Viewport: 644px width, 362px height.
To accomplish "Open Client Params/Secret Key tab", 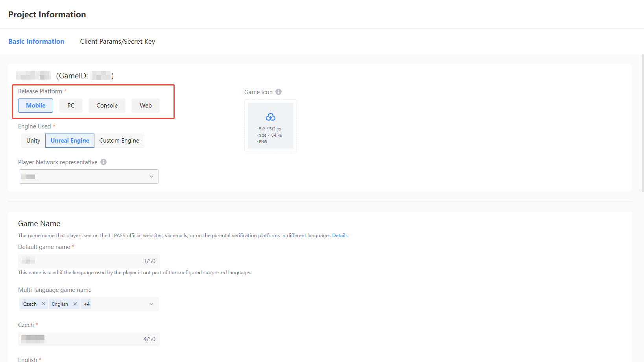I will [x=118, y=41].
